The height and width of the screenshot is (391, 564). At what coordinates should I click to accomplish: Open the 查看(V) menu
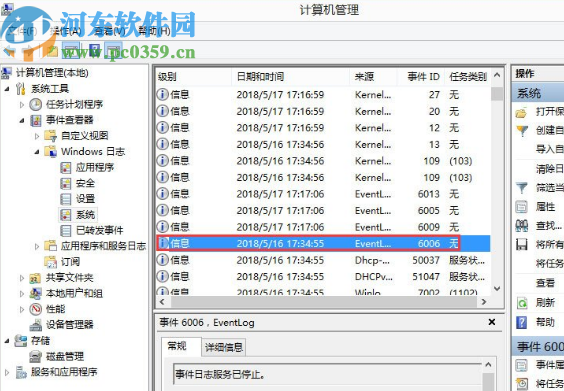coord(110,31)
